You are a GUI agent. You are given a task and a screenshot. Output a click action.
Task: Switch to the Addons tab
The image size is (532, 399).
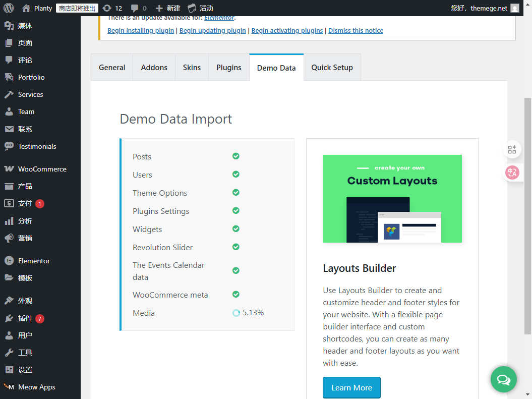[x=154, y=68]
